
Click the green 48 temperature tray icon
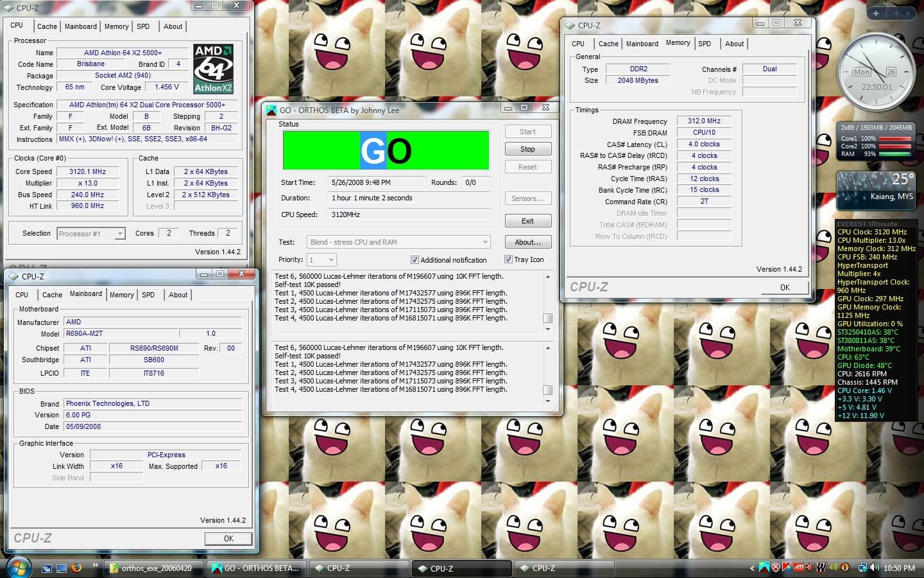click(834, 567)
